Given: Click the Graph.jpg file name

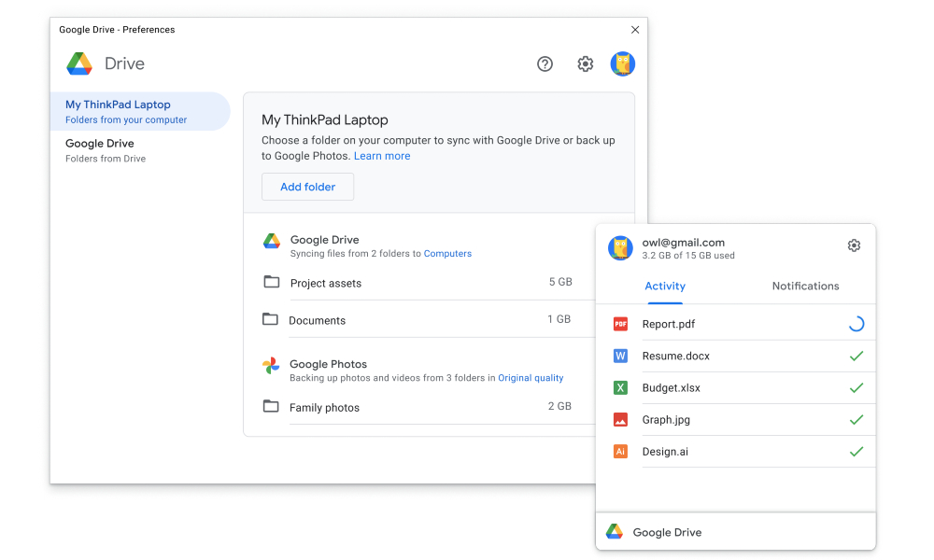Looking at the screenshot, I should click(x=666, y=420).
